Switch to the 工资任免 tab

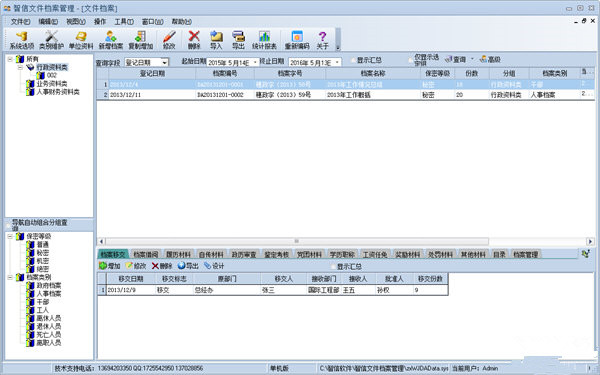[375, 254]
